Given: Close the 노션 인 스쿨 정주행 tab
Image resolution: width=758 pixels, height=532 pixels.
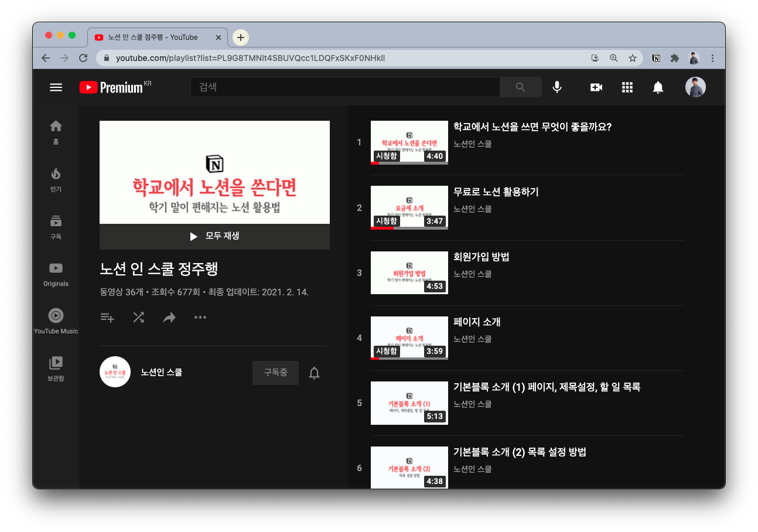Looking at the screenshot, I should (218, 37).
